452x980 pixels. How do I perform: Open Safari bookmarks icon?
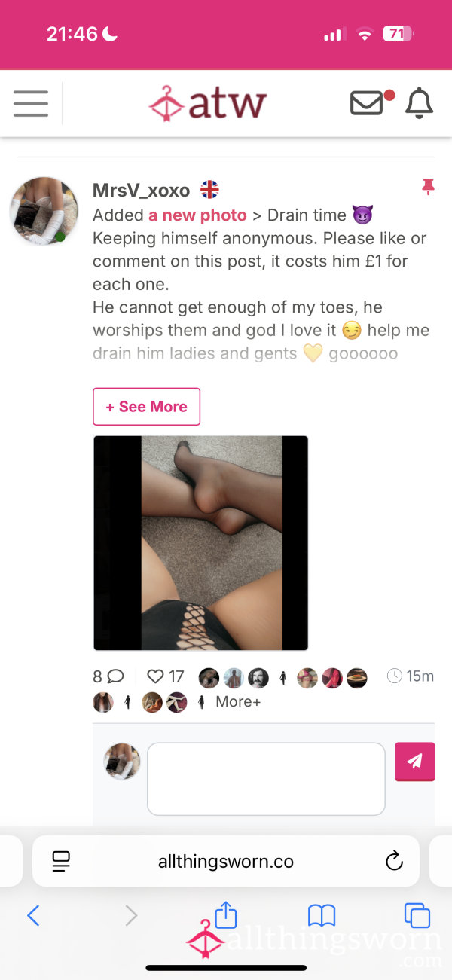[x=322, y=915]
